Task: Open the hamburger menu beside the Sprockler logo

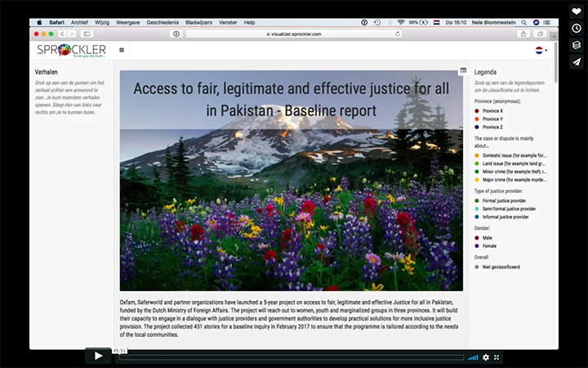Action: tap(122, 50)
